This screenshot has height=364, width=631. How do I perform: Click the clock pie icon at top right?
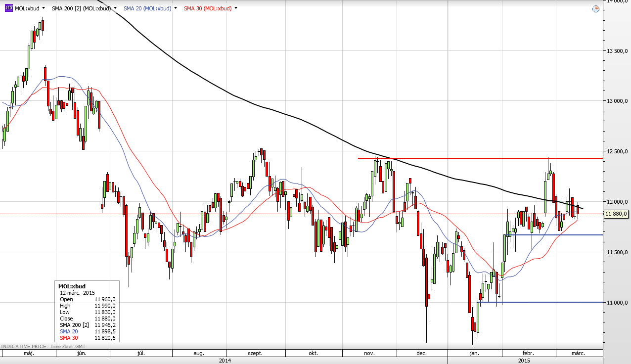click(595, 9)
